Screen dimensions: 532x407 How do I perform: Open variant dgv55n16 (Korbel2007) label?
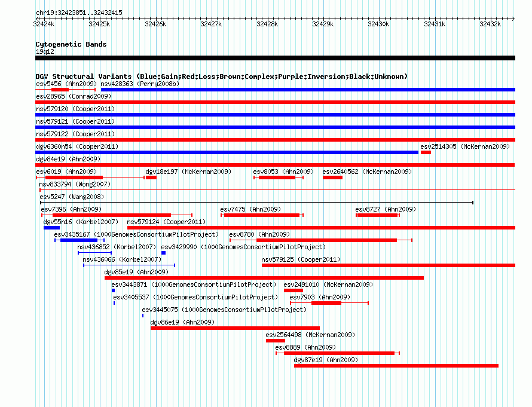(81, 222)
